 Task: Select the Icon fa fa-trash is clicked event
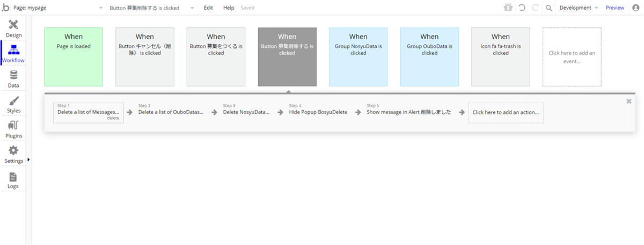click(501, 57)
